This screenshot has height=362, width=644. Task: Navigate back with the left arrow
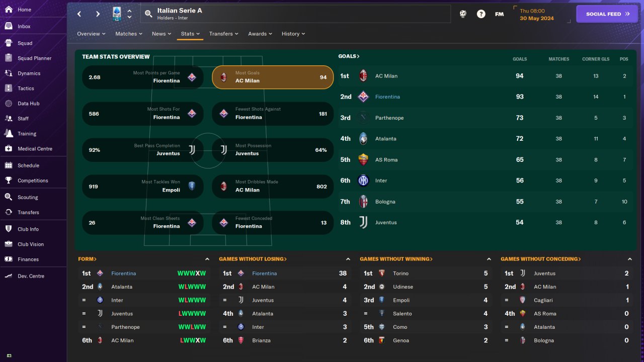[79, 14]
